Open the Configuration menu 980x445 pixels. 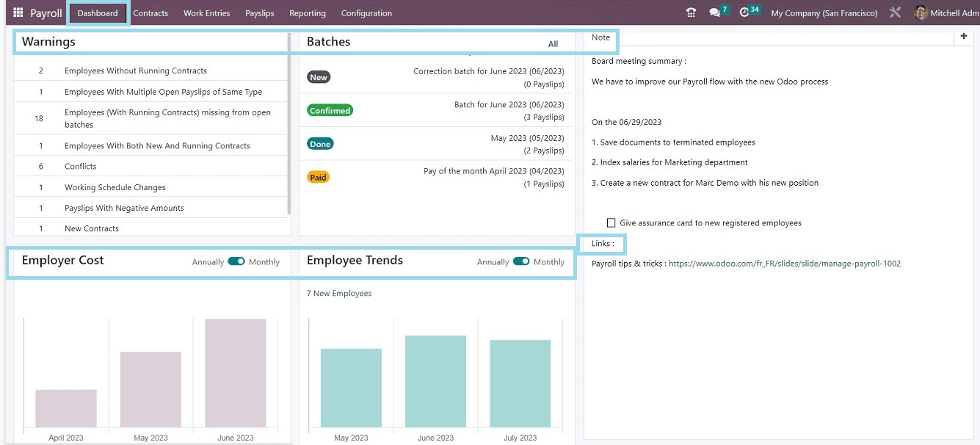pyautogui.click(x=366, y=13)
